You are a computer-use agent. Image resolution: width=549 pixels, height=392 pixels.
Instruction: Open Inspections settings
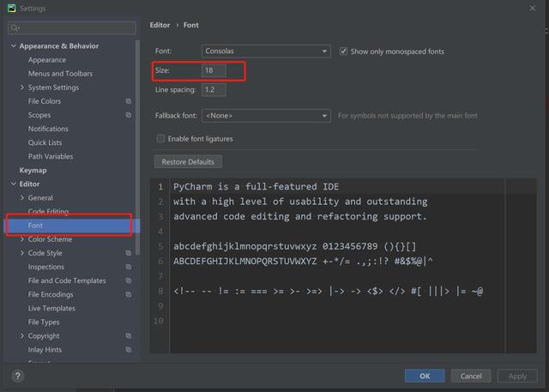click(x=45, y=267)
